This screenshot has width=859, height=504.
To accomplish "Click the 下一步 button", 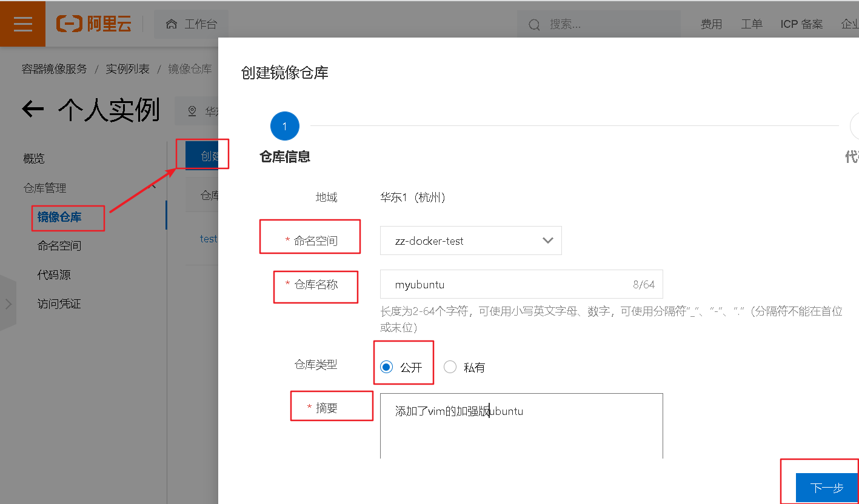I will (x=827, y=488).
